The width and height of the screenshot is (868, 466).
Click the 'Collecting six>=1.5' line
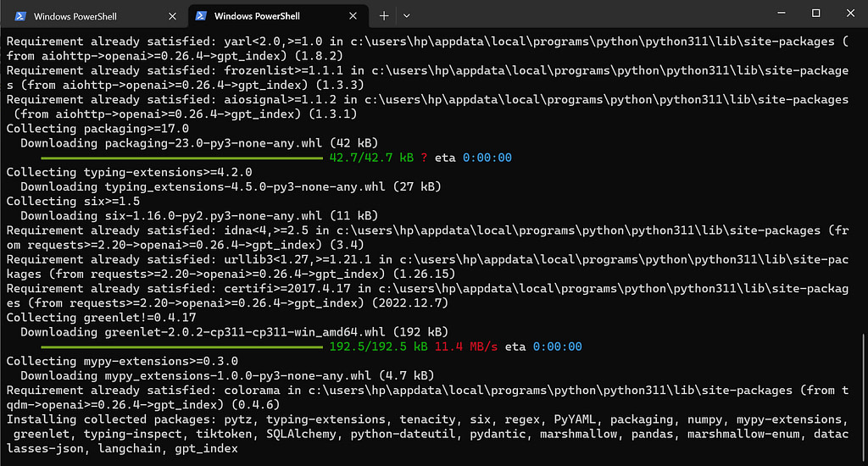(x=73, y=201)
